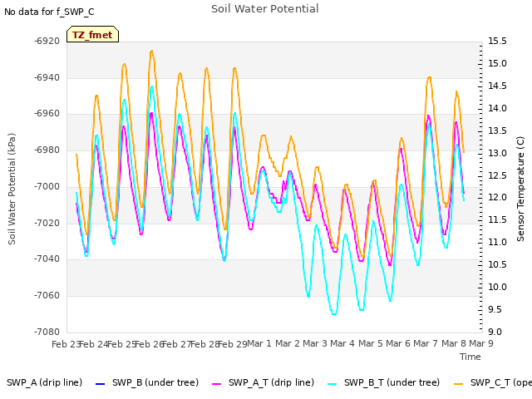Click the -7040 y-axis tick label
Viewport: 532px width, 399px height.
(x=47, y=259)
